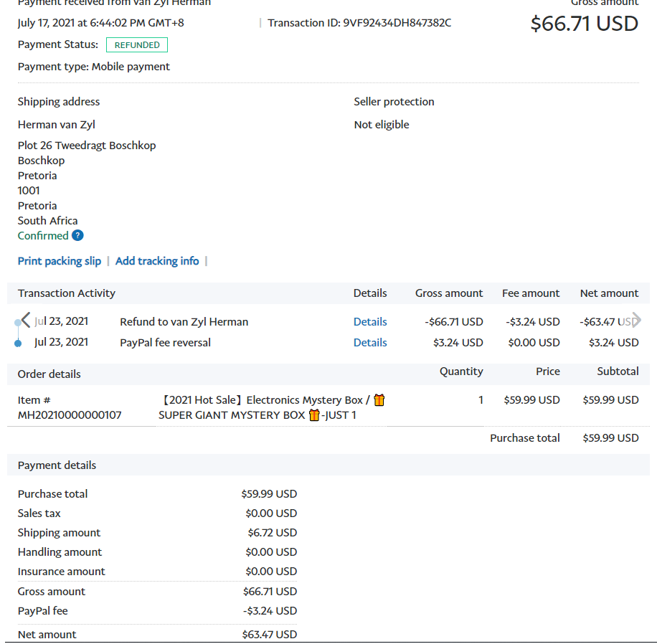The width and height of the screenshot is (657, 644).
Task: Click the gift icon before '-JUST 1'
Action: [x=313, y=415]
